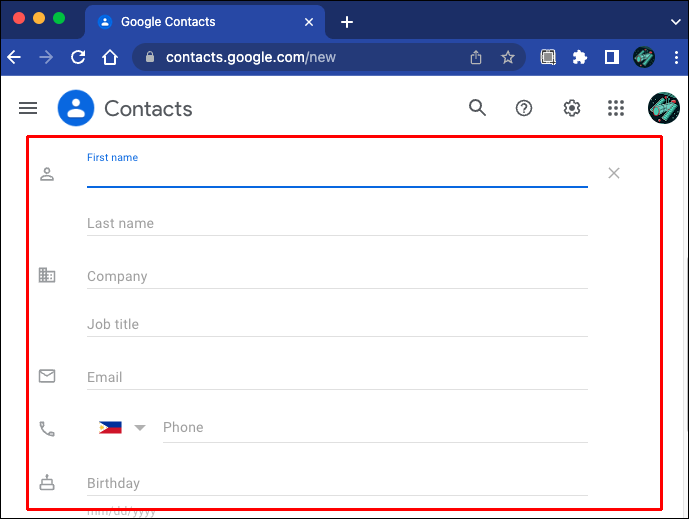Click the blue Contacts logo icon

click(76, 108)
